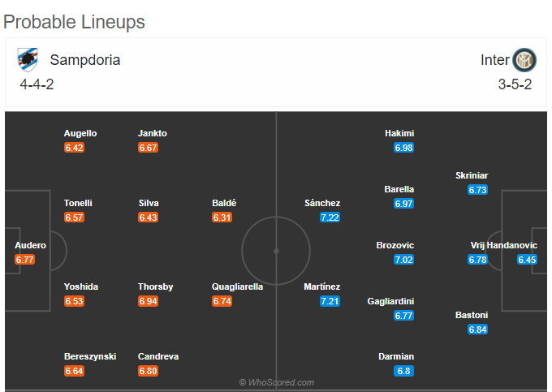Open the Inter team name link
This screenshot has width=552, height=392.
pos(495,60)
